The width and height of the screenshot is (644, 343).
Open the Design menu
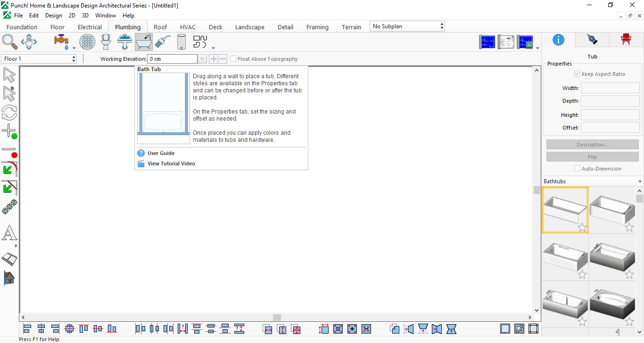54,16
